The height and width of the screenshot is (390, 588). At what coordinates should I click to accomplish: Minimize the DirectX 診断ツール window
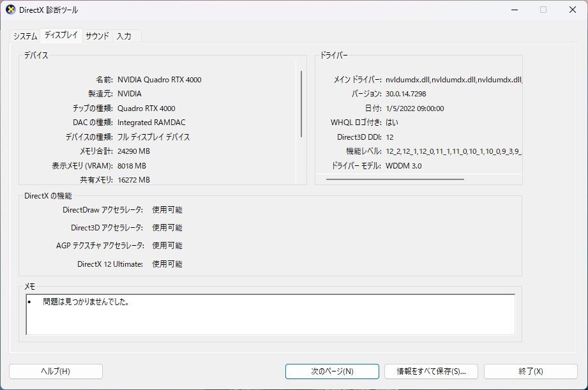(x=513, y=10)
